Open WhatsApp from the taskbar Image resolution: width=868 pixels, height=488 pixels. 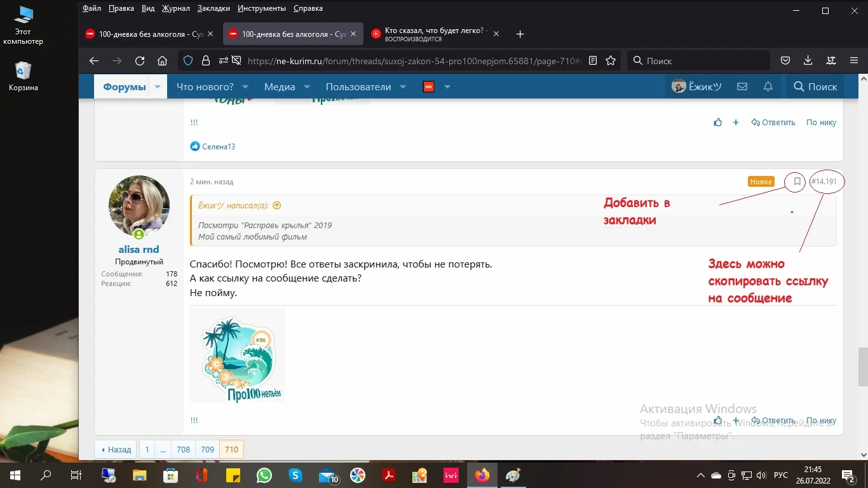[x=264, y=475]
